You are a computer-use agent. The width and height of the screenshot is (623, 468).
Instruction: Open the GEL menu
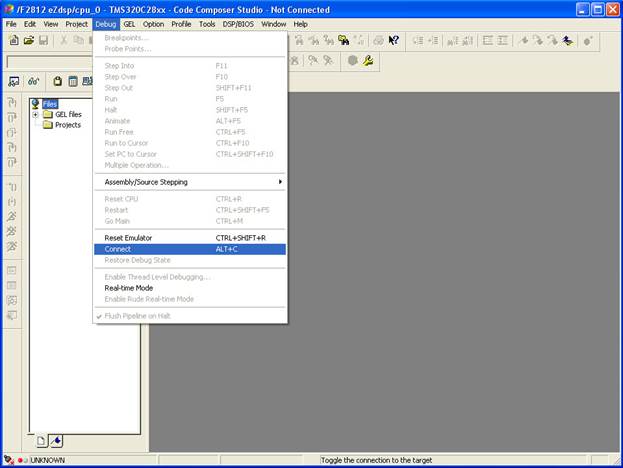129,24
